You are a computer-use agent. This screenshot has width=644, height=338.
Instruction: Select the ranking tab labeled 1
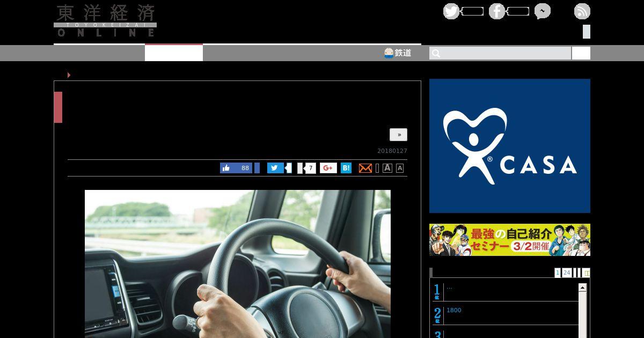pyautogui.click(x=558, y=273)
